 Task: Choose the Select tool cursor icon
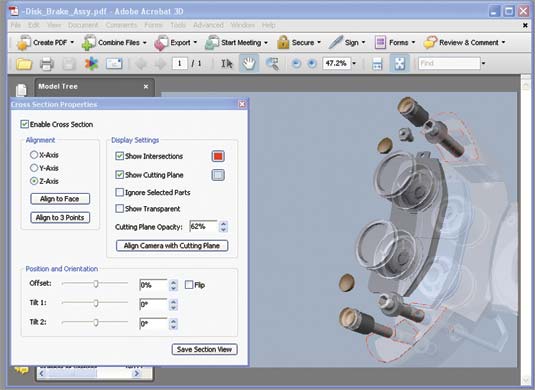227,63
